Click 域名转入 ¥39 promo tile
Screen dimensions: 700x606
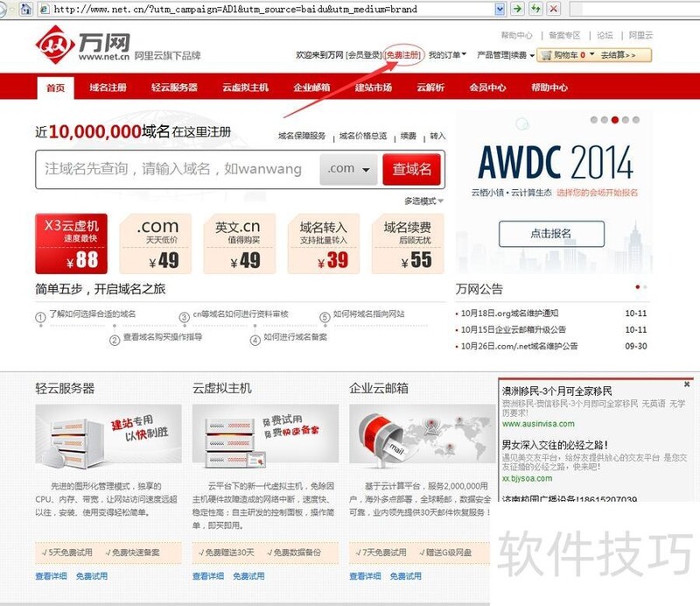click(x=324, y=243)
